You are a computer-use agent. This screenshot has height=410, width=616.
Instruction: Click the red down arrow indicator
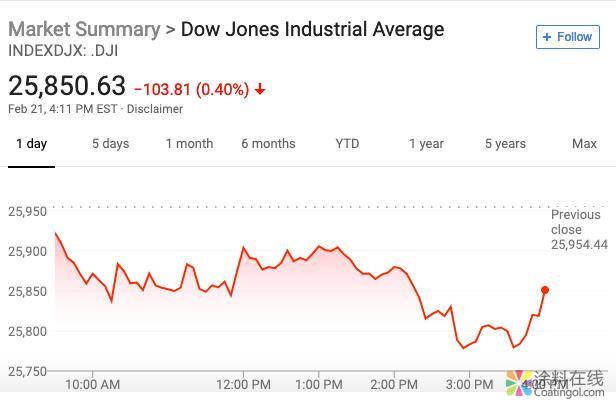coord(261,90)
